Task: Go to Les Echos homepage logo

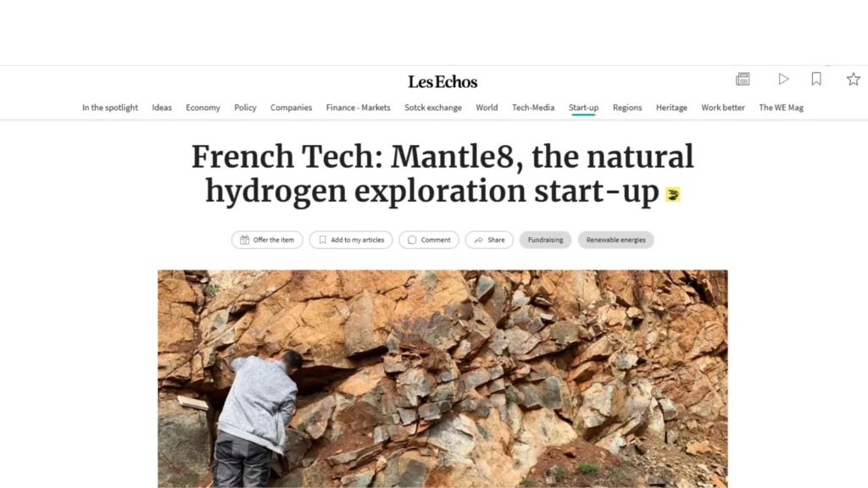Action: pos(442,82)
